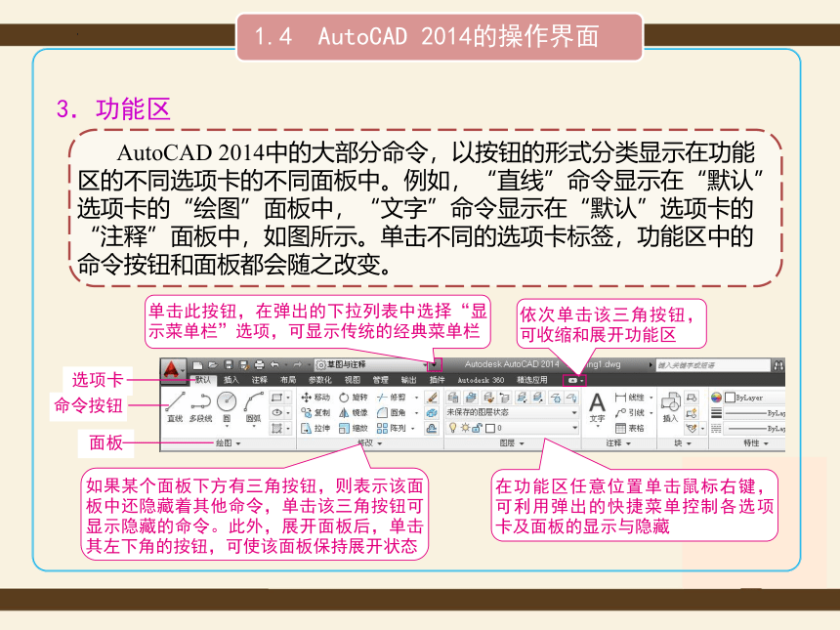
Task: Click the New file icon in quick access toolbar
Action: (x=197, y=365)
